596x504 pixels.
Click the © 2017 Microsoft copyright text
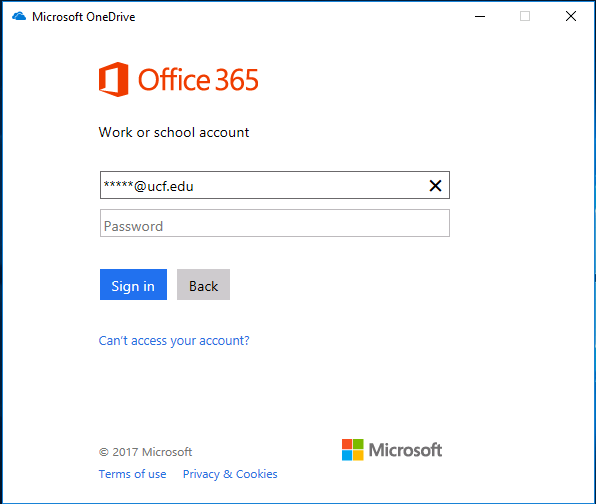point(145,452)
